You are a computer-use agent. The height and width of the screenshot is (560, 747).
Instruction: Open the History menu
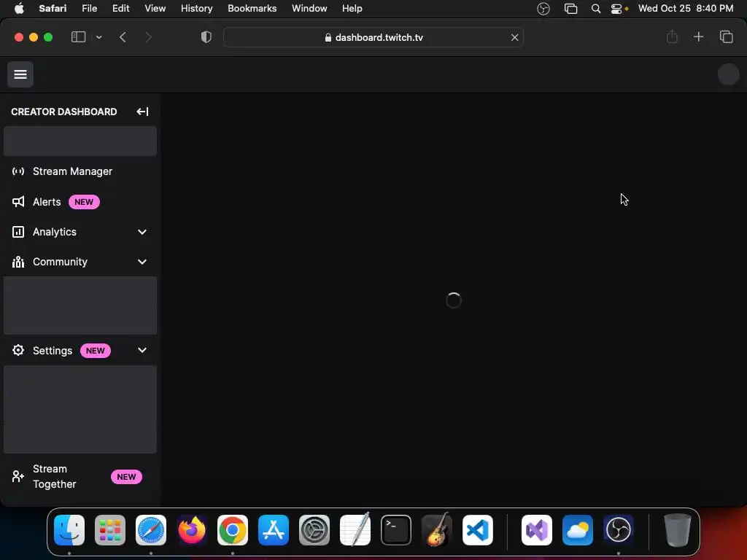pos(196,8)
